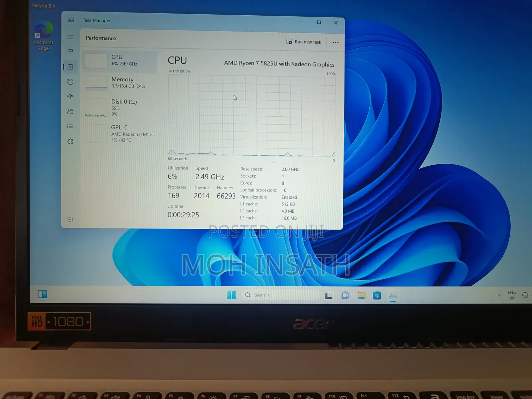532x399 pixels.
Task: Open the Processes page icon in sidebar
Action: click(70, 52)
